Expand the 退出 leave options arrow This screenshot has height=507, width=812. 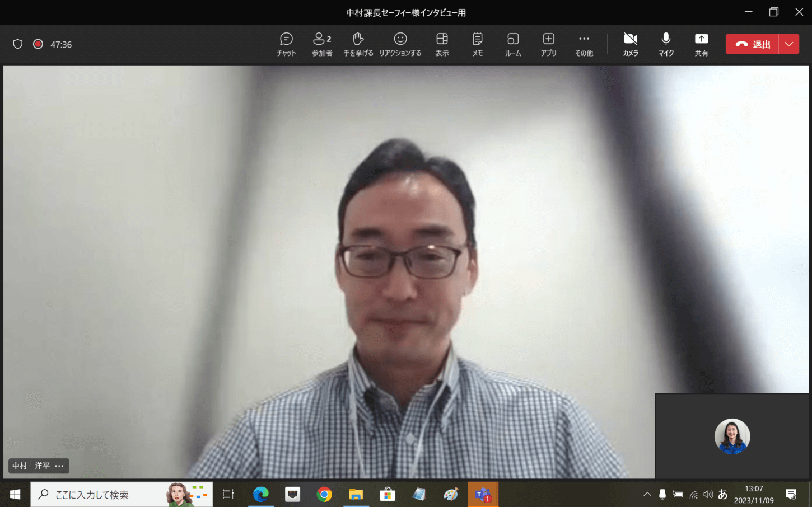(x=788, y=44)
